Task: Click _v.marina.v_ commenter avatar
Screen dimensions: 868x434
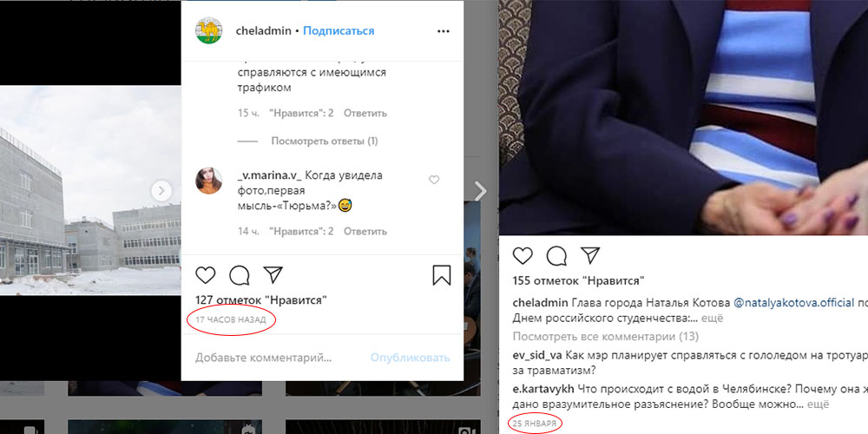Action: [x=208, y=181]
